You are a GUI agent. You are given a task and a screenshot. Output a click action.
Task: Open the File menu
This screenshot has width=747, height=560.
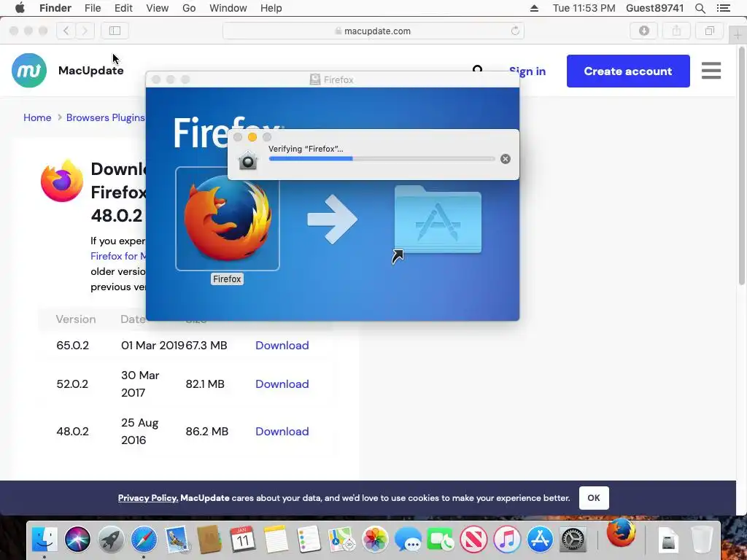(x=93, y=8)
